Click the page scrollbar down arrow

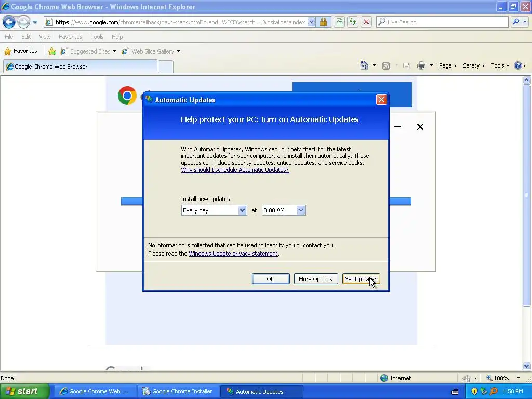click(527, 366)
